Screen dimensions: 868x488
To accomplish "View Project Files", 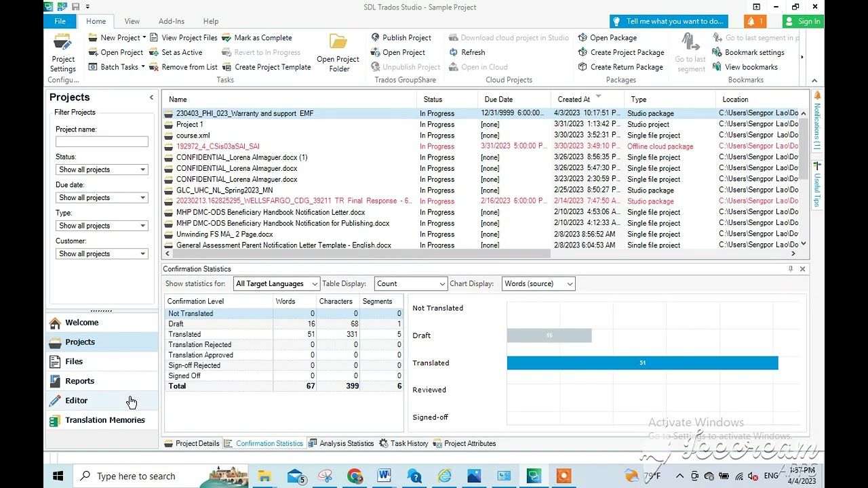I will coord(183,38).
